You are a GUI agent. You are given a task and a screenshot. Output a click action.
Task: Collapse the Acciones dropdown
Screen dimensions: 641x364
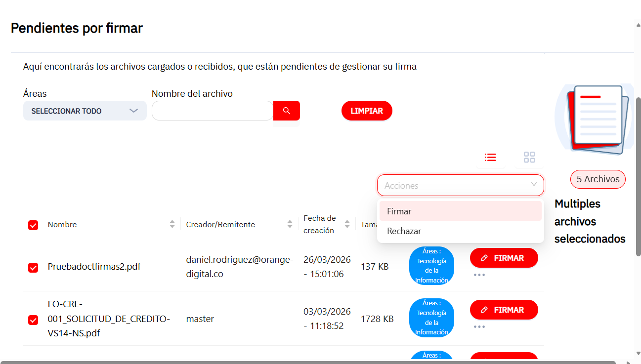(460, 185)
